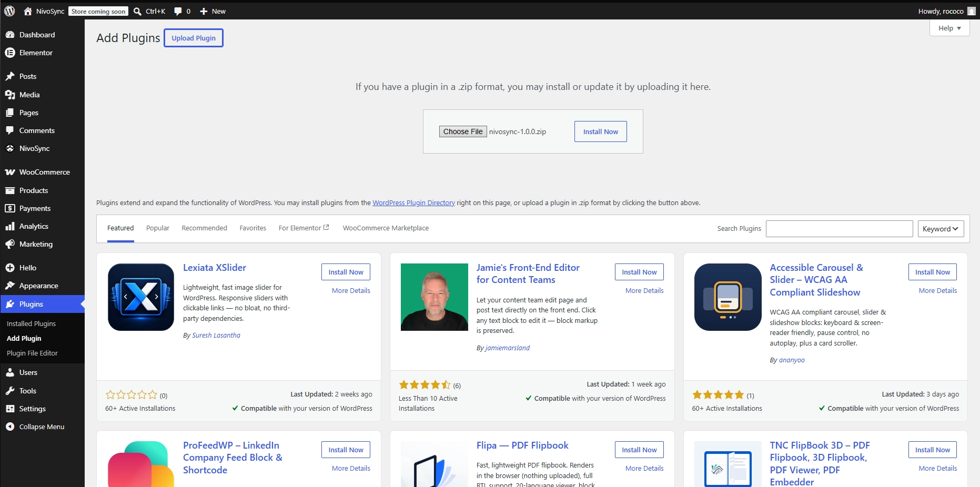Click Install Now for uploaded nivosync zip

point(601,131)
